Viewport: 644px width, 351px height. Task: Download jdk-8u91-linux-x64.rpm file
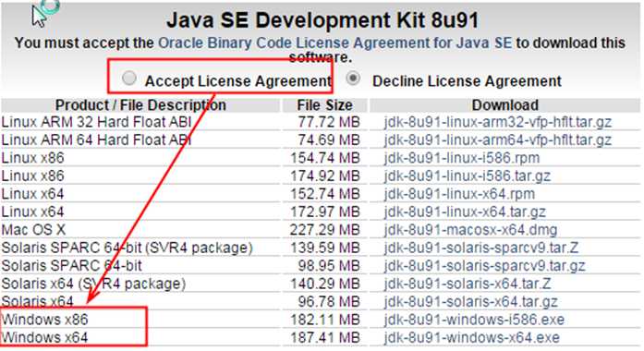tap(459, 194)
